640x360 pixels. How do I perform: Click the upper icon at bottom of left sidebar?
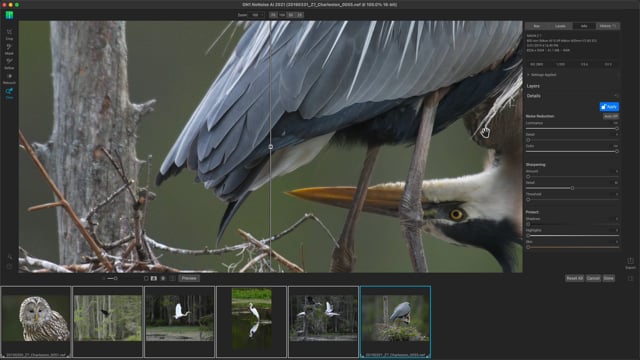pos(9,257)
